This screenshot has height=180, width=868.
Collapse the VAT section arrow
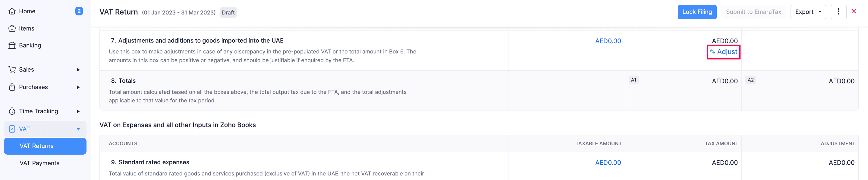78,129
